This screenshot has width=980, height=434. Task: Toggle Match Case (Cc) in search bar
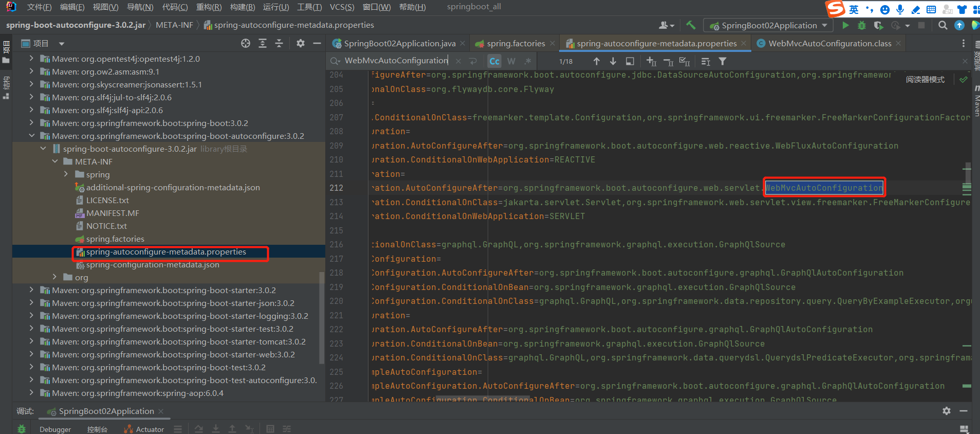[494, 61]
